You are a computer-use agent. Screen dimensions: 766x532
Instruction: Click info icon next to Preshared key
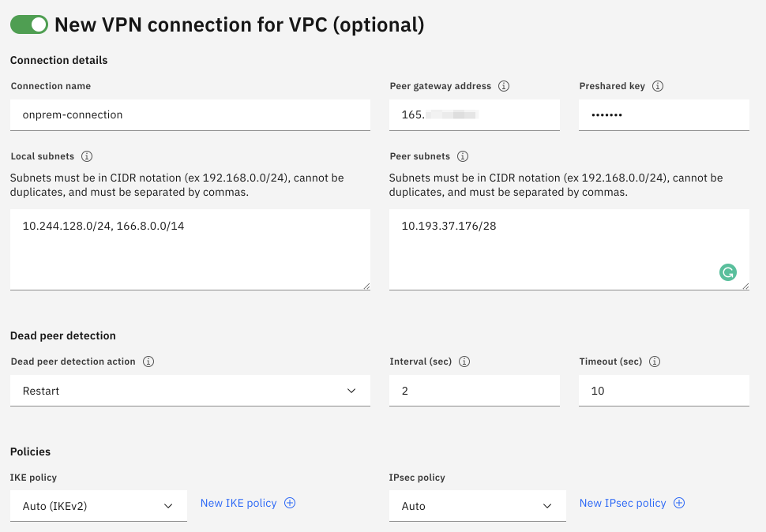pos(658,86)
